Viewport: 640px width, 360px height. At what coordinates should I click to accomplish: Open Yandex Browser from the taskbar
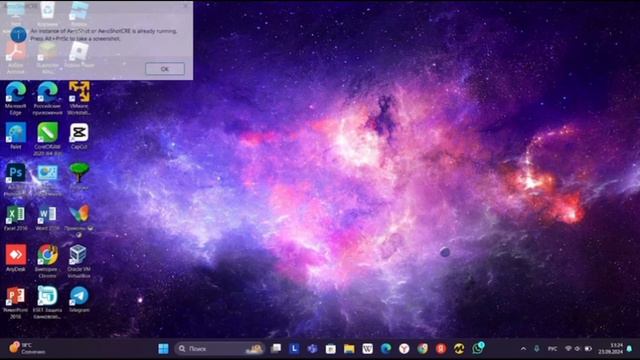tap(404, 349)
